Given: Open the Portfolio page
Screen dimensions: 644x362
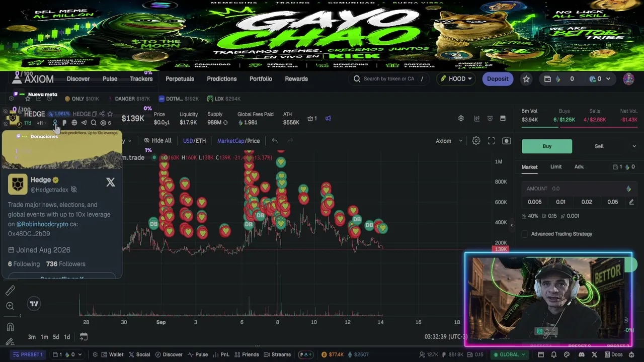Looking at the screenshot, I should point(261,79).
